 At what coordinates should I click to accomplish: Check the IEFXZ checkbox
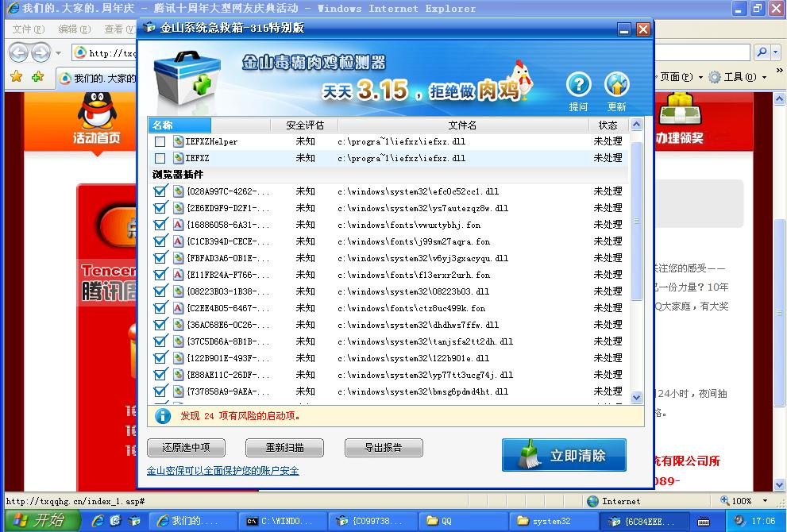[x=160, y=158]
